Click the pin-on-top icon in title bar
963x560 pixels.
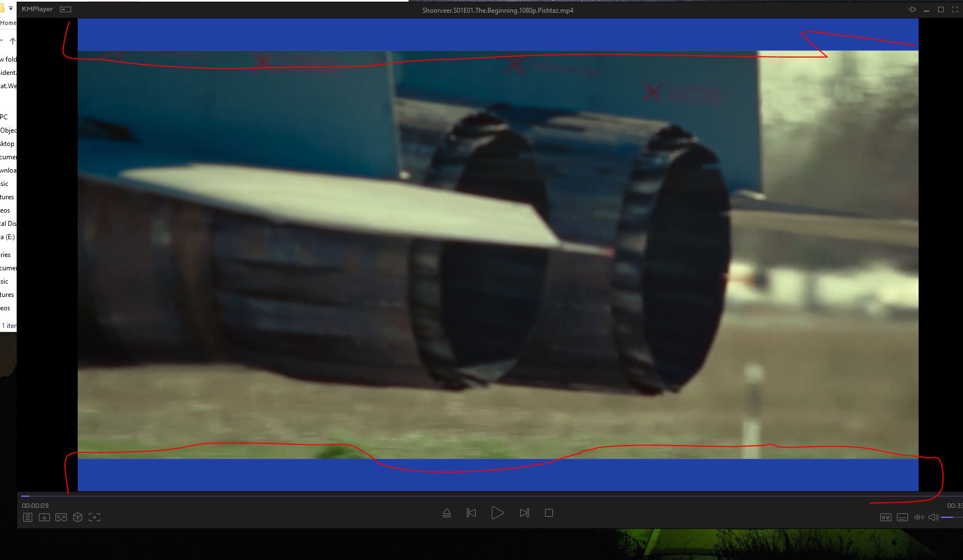[x=912, y=9]
